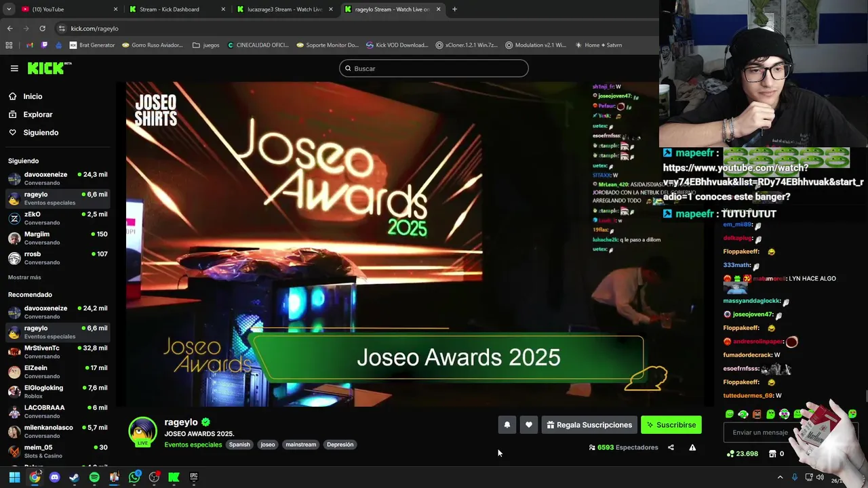Open Discord from the taskbar
Image resolution: width=868 pixels, height=488 pixels.
coord(55,477)
